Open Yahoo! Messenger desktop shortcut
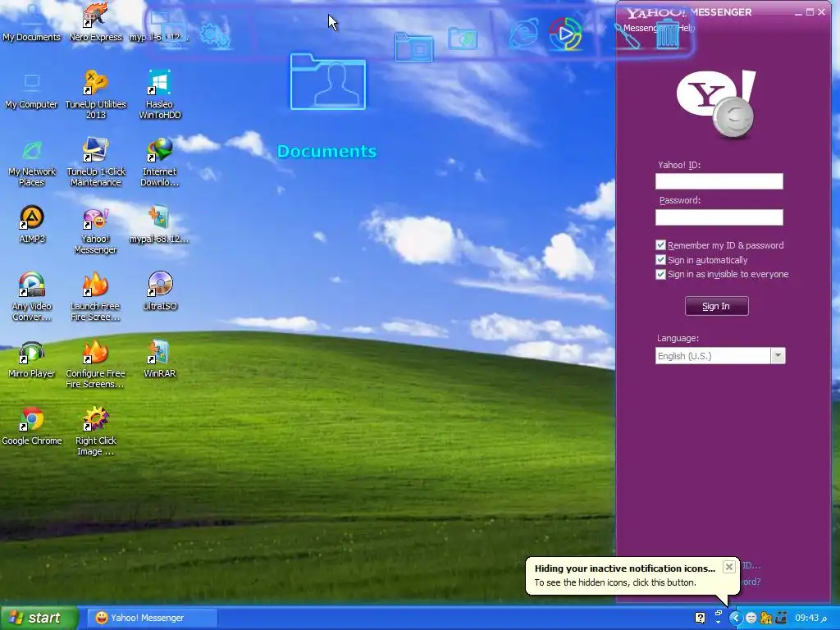This screenshot has width=840, height=630. click(95, 231)
